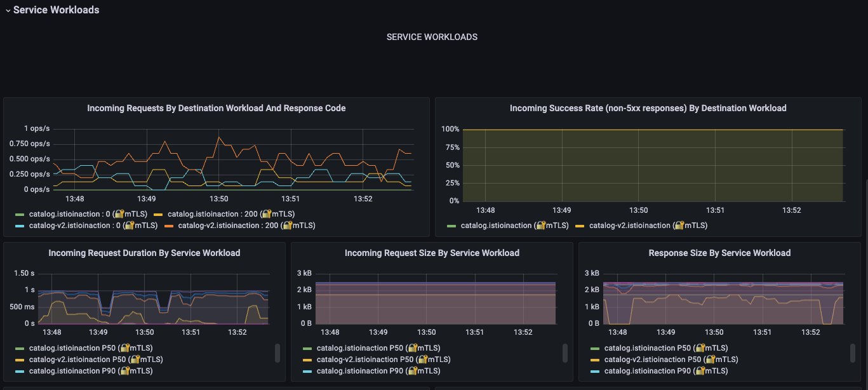868x390 pixels.
Task: Click the 0.500 ops/s axis label
Action: (30, 159)
